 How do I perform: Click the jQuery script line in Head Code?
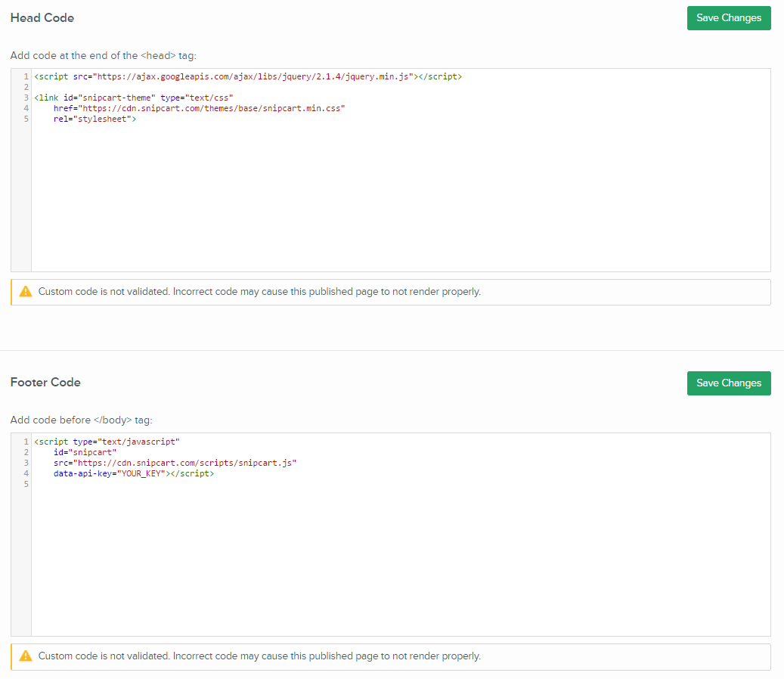[x=248, y=76]
